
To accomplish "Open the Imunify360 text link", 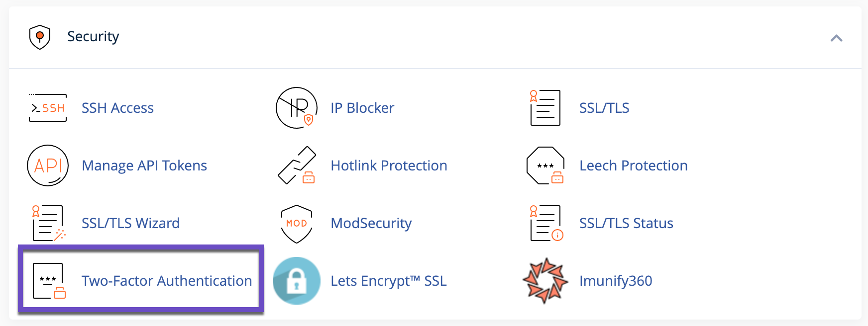I will (x=616, y=281).
